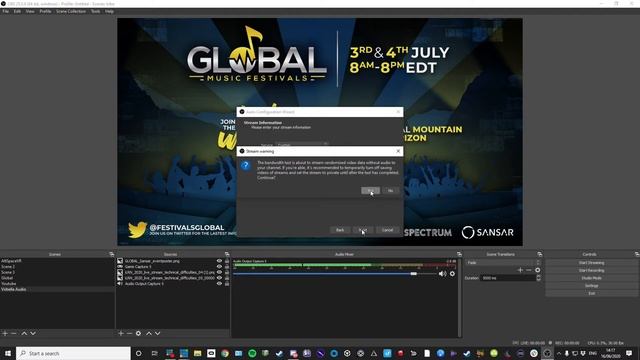Viewport: 640px width, 360px height.
Task: Click the question mark icon in Stream warning
Action: point(245,165)
